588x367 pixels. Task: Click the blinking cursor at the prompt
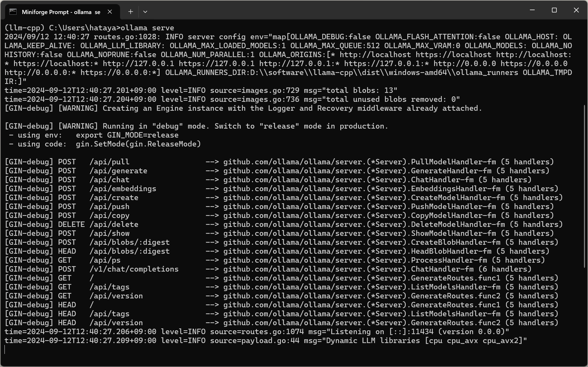click(x=5, y=350)
